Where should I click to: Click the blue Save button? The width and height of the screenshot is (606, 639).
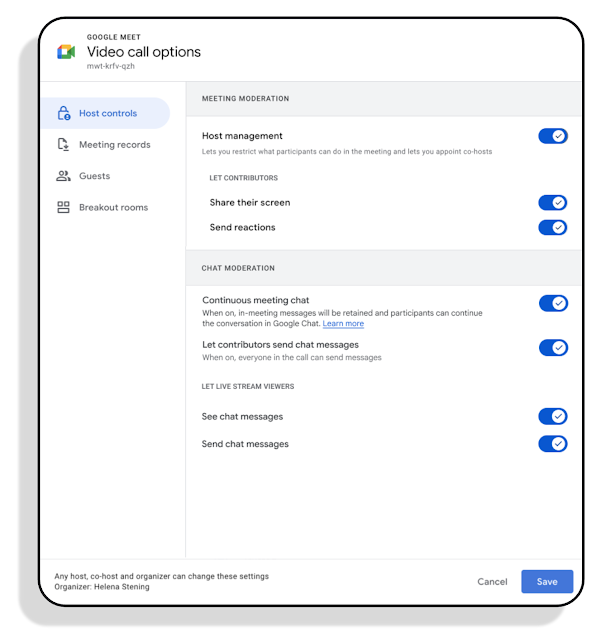click(x=546, y=582)
